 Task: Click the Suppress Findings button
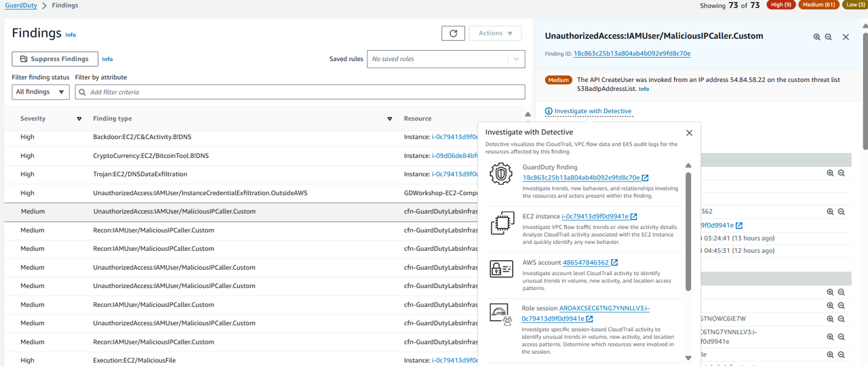(x=55, y=59)
